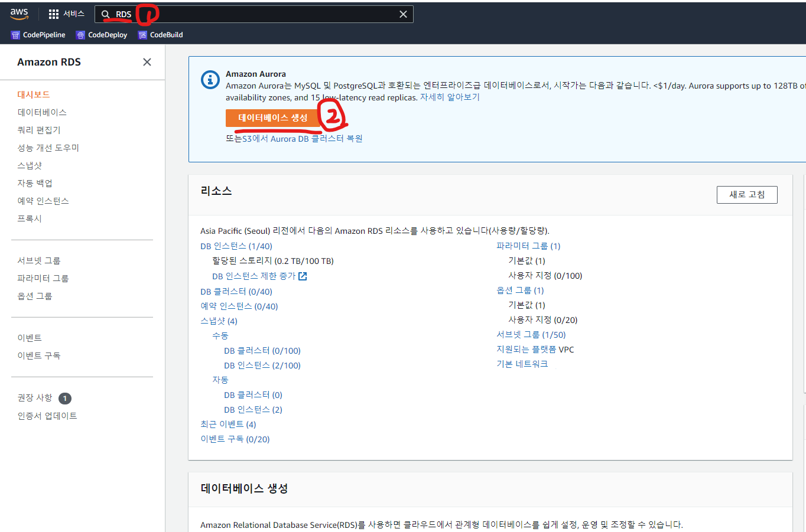
Task: Open 기본 네트워크 link
Action: click(522, 364)
